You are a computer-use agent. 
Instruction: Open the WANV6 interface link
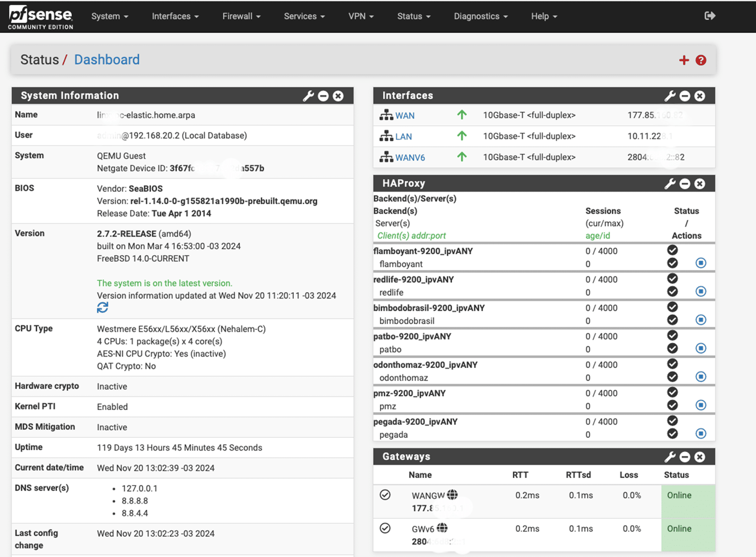[410, 158]
